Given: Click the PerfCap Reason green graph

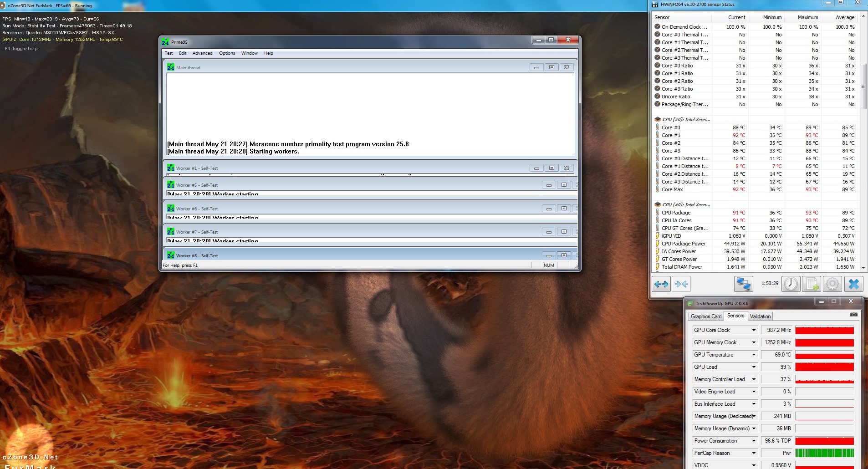Looking at the screenshot, I should [824, 453].
